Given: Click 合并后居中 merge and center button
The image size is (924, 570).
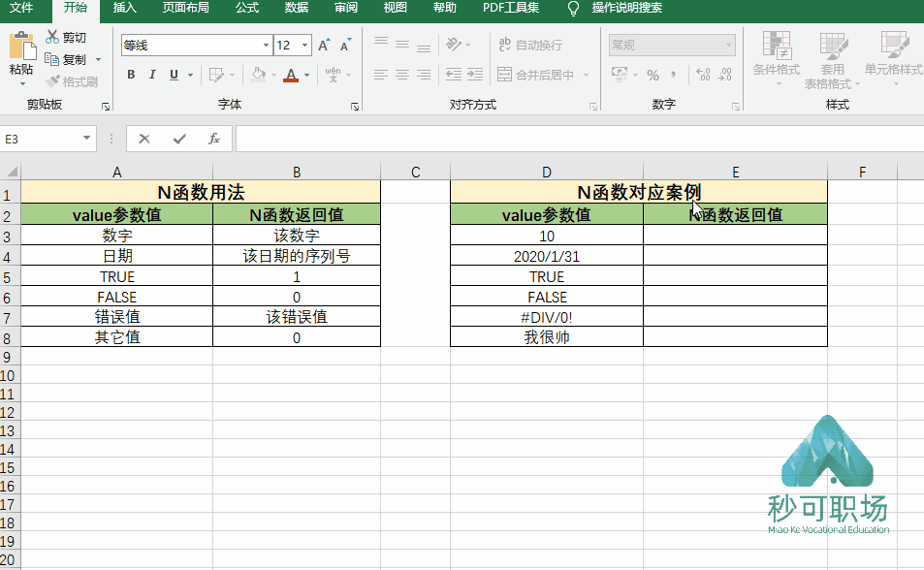Looking at the screenshot, I should (535, 75).
